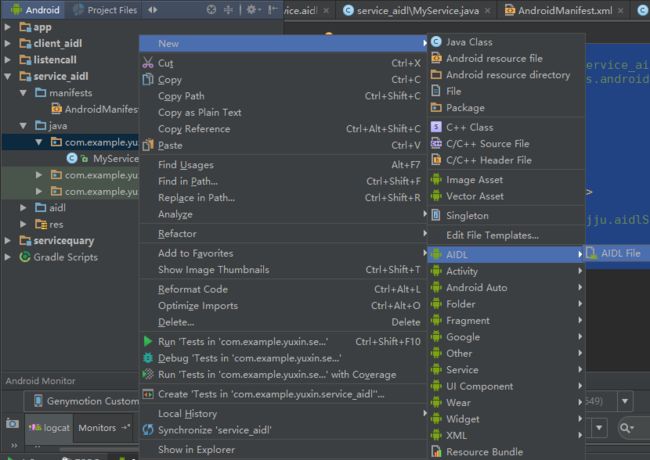Image resolution: width=650 pixels, height=460 pixels.
Task: Open the Service submenu
Action: [506, 370]
